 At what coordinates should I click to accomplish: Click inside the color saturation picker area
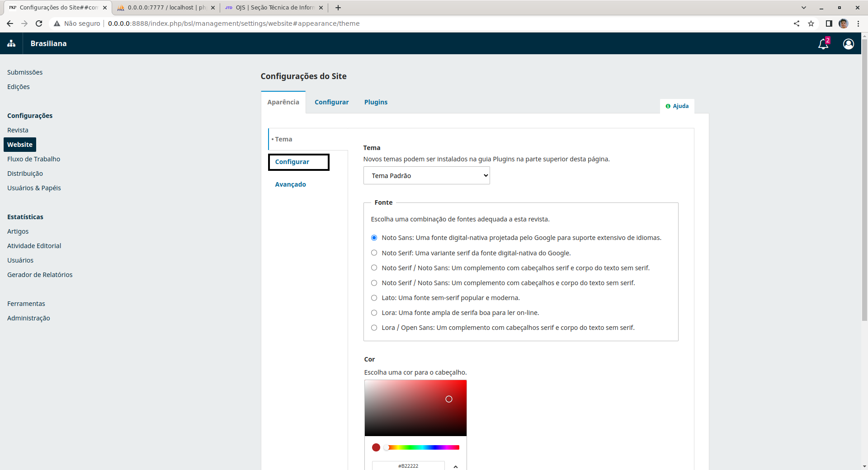[x=415, y=408]
